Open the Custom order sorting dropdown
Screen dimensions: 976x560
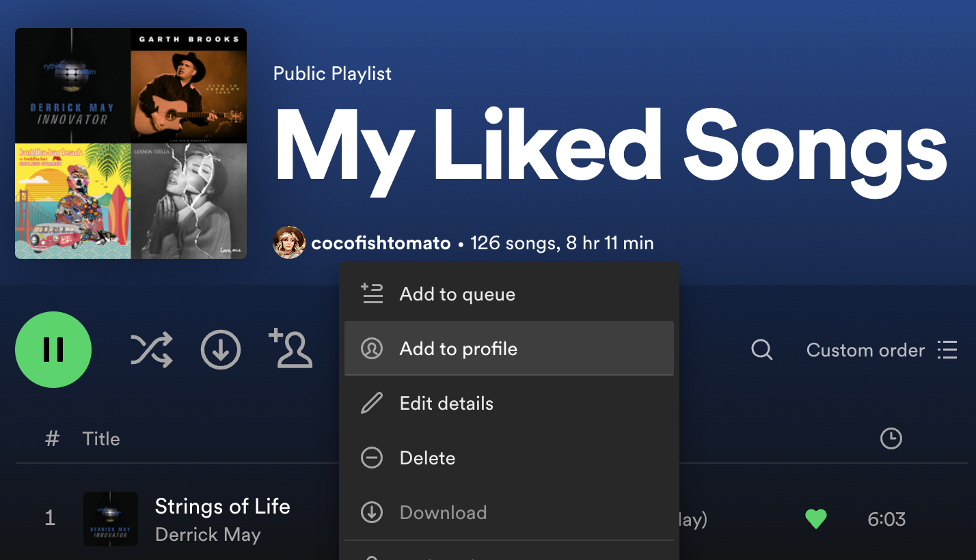coord(865,350)
